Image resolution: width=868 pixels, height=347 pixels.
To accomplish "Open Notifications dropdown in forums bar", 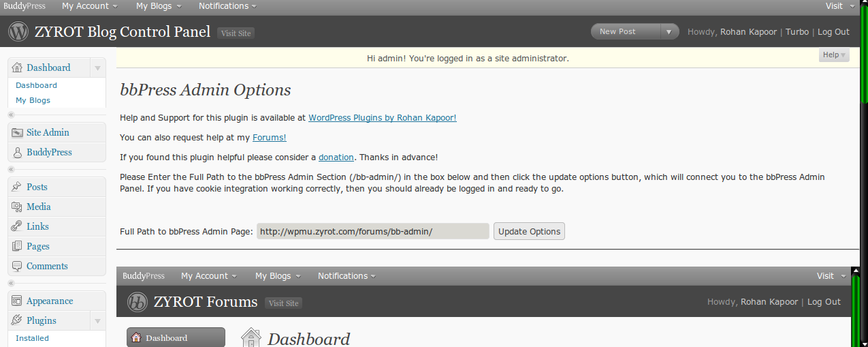I will coord(347,276).
